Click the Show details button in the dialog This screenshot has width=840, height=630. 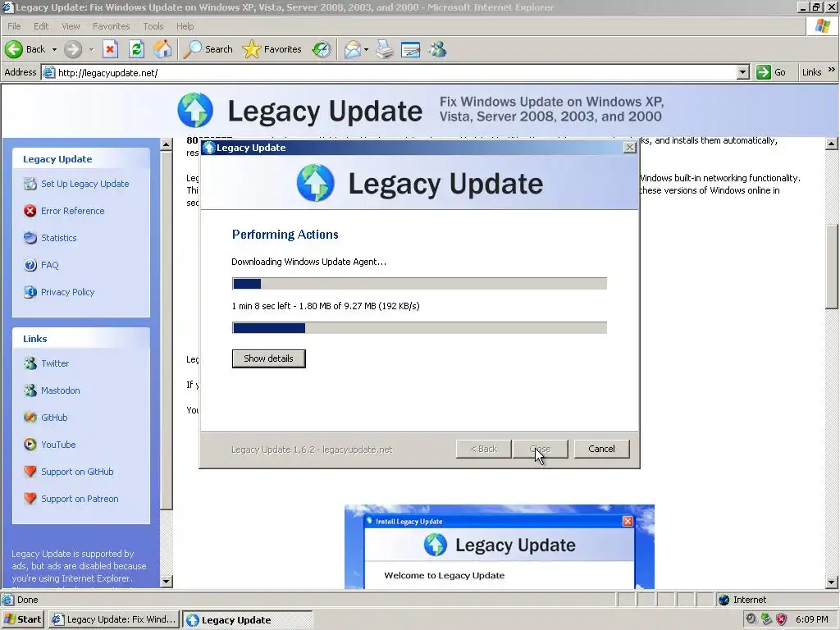(268, 358)
